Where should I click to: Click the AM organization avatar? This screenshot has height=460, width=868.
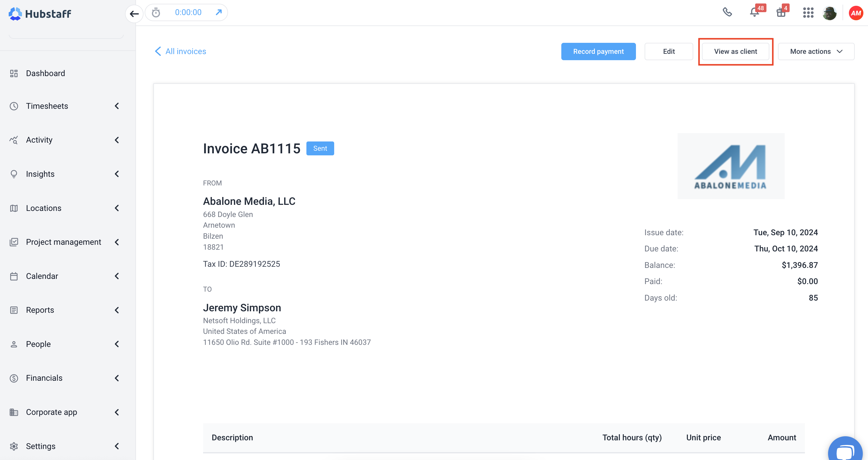pyautogui.click(x=856, y=13)
